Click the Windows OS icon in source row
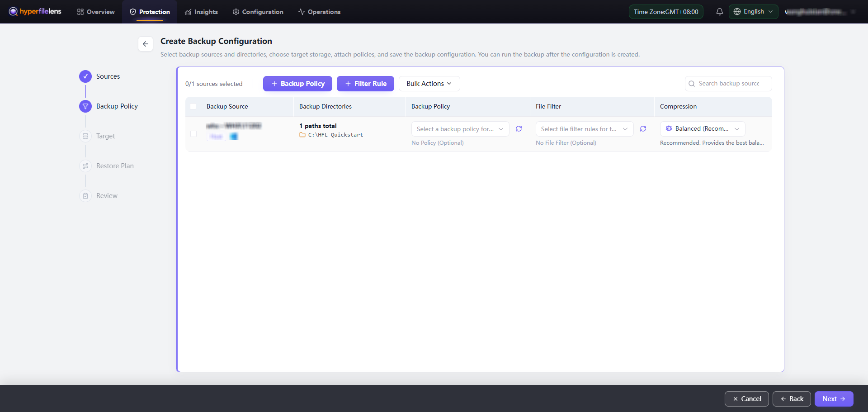The height and width of the screenshot is (412, 868). [234, 137]
